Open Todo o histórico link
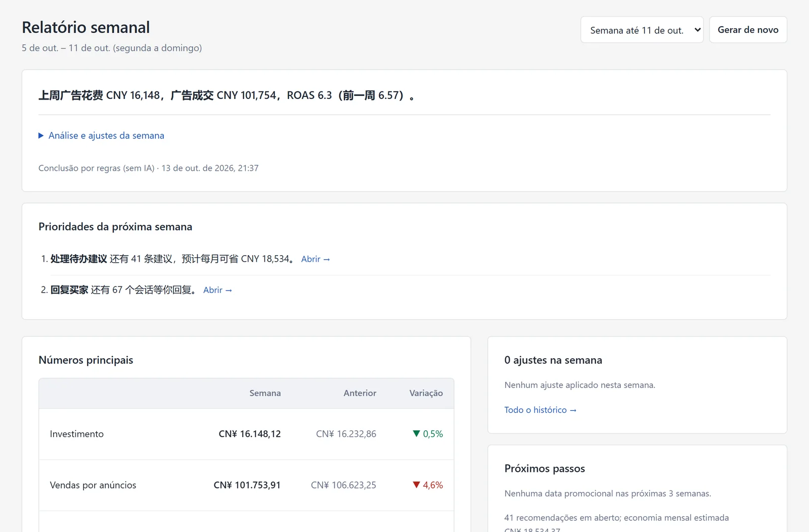 (x=540, y=410)
